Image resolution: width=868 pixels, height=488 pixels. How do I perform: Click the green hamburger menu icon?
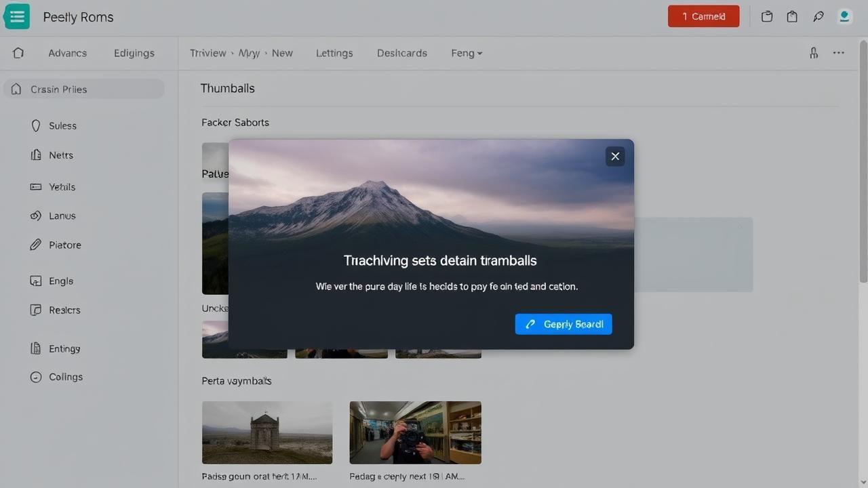17,17
